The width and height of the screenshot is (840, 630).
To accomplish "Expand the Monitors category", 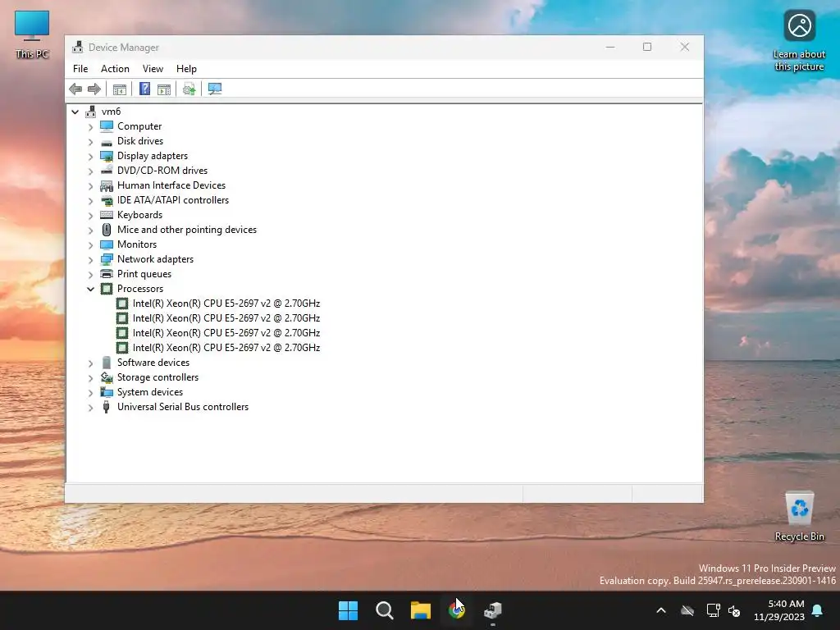I will tap(90, 245).
